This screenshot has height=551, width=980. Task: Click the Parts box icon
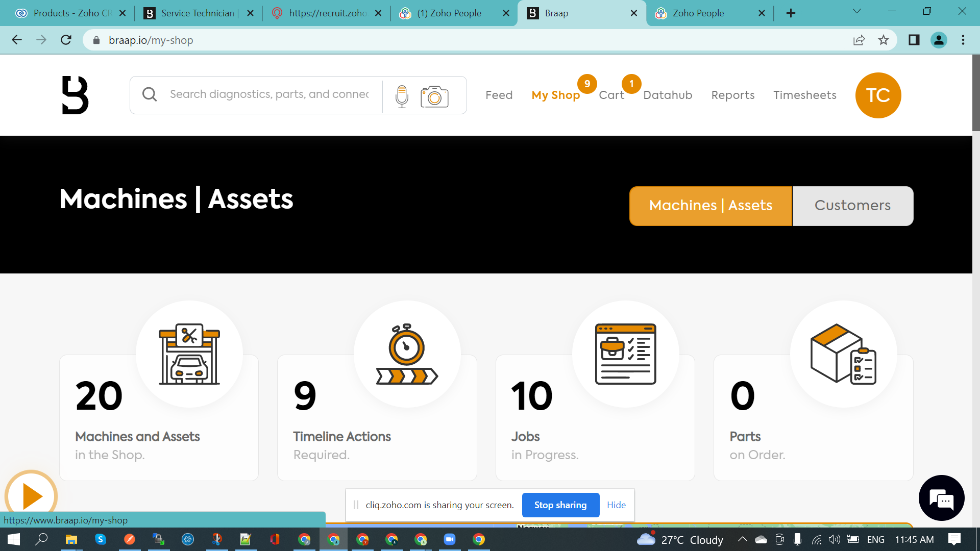[x=843, y=354]
